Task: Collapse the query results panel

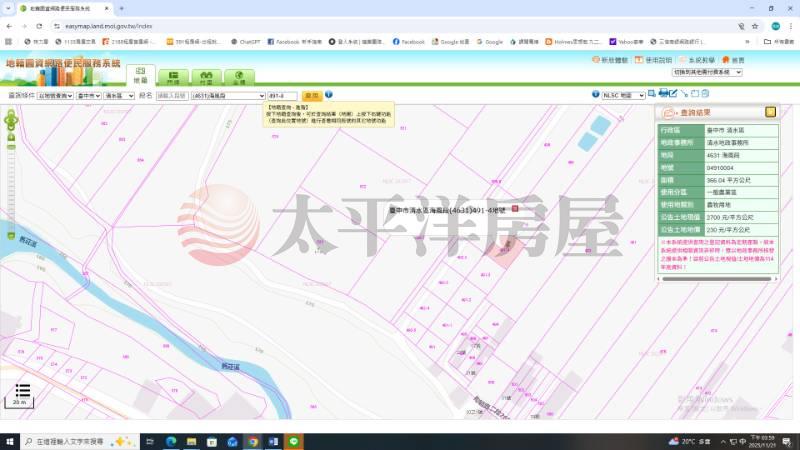Action: click(x=770, y=112)
